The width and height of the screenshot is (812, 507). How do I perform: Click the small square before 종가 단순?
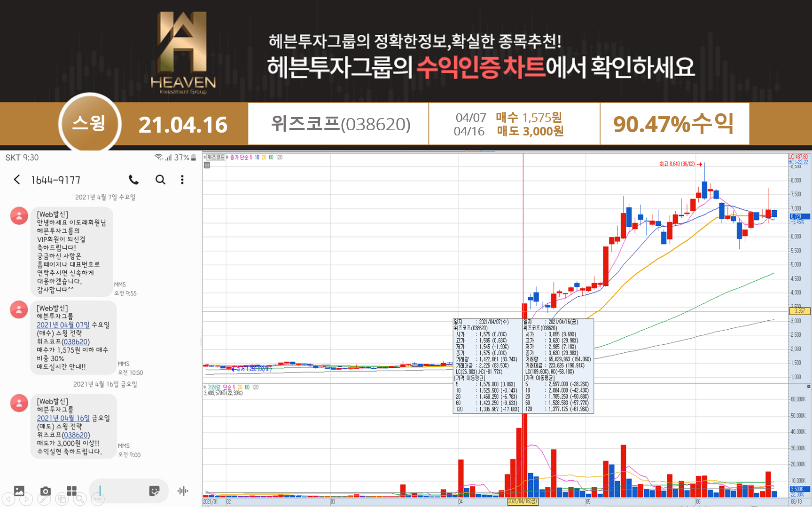[x=227, y=157]
